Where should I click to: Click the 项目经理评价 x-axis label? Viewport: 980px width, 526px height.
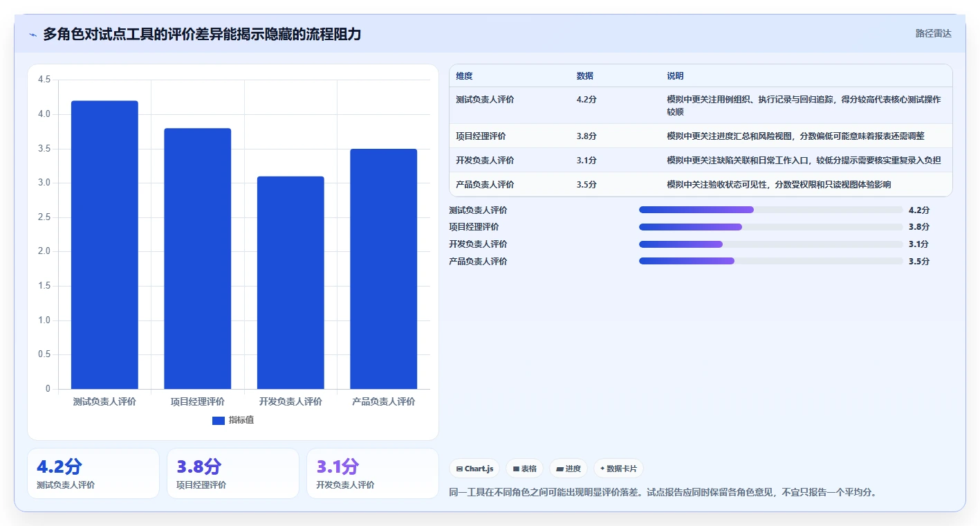[x=198, y=401]
